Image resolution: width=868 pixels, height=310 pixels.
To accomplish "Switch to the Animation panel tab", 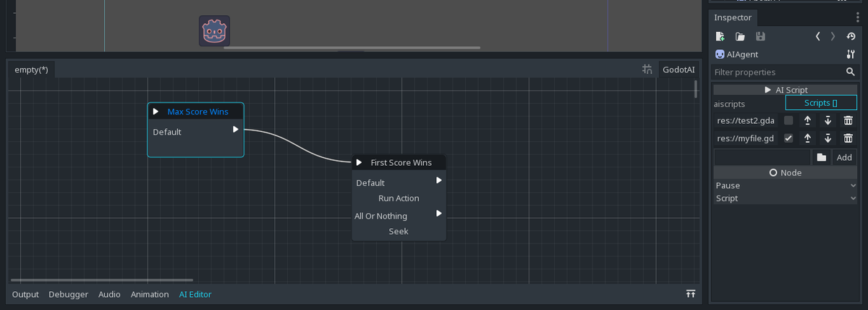I will pos(150,294).
